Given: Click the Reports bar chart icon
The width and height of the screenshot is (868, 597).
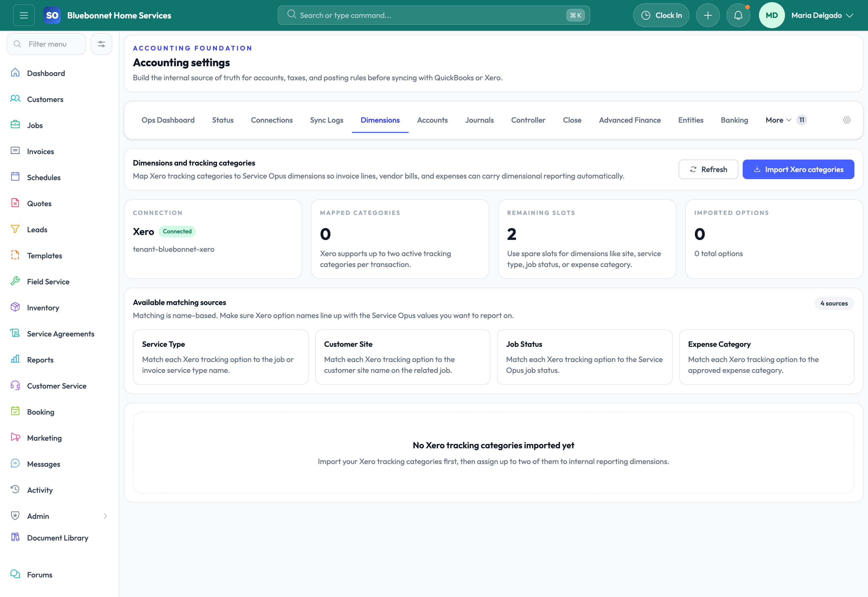Looking at the screenshot, I should [15, 360].
